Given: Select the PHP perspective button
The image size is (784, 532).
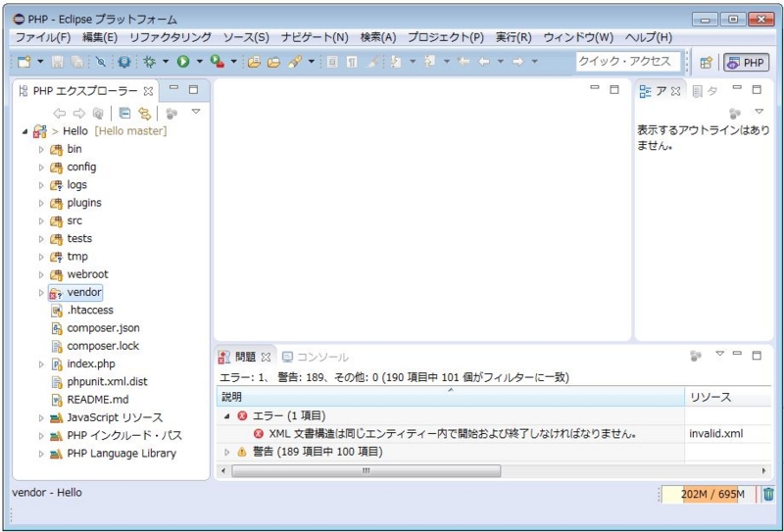Looking at the screenshot, I should [x=746, y=63].
